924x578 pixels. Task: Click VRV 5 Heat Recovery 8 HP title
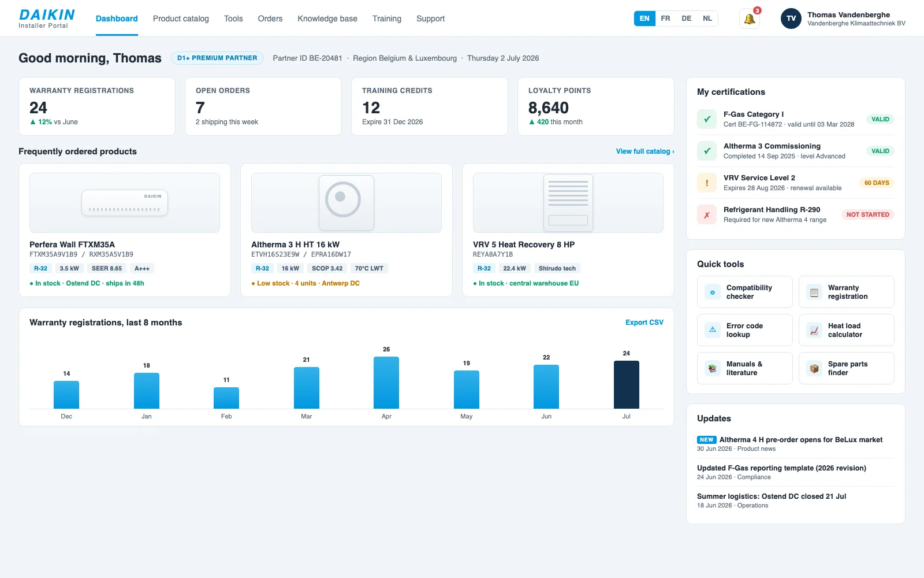(x=524, y=244)
